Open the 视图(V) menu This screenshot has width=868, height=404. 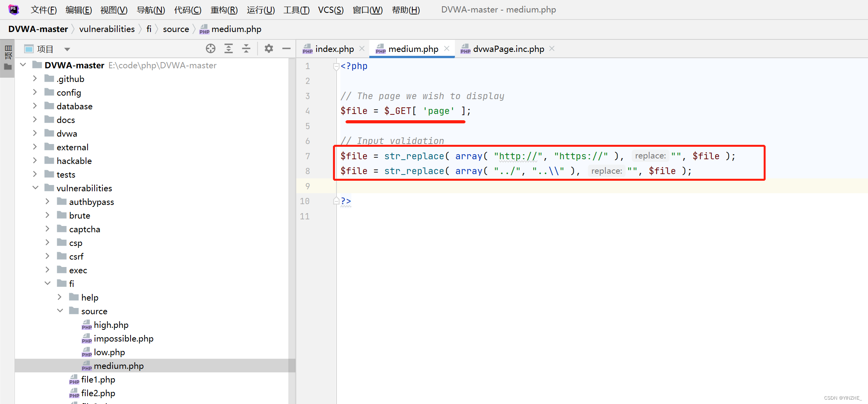(x=114, y=10)
